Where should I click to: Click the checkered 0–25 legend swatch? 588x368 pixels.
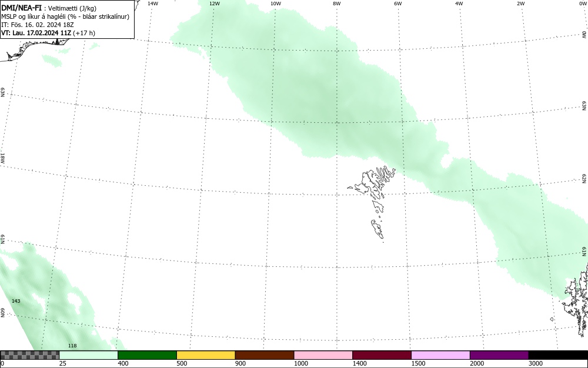(x=29, y=355)
